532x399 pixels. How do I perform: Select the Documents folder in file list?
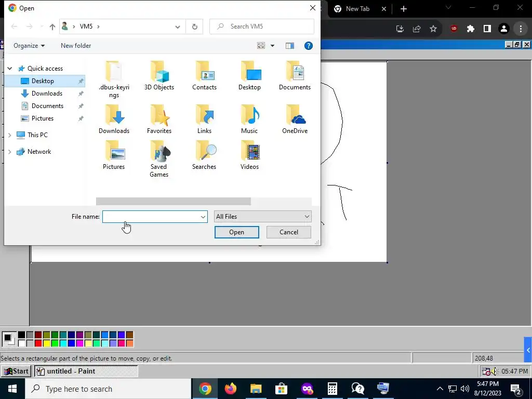click(295, 75)
